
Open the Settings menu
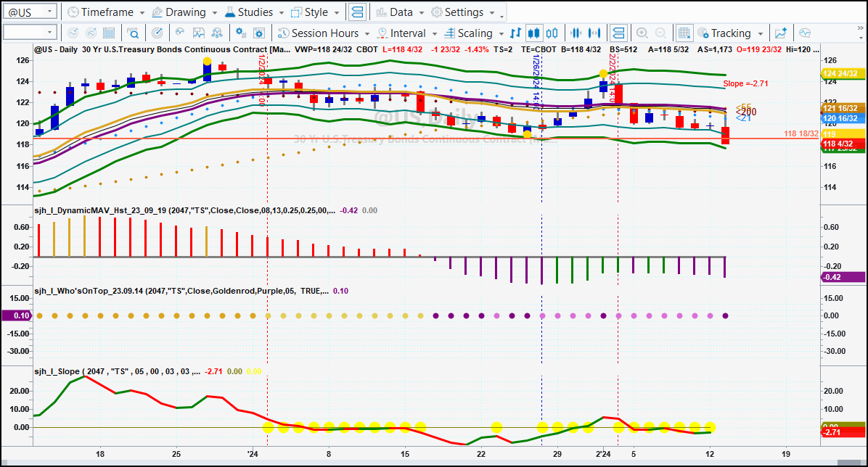pyautogui.click(x=463, y=12)
